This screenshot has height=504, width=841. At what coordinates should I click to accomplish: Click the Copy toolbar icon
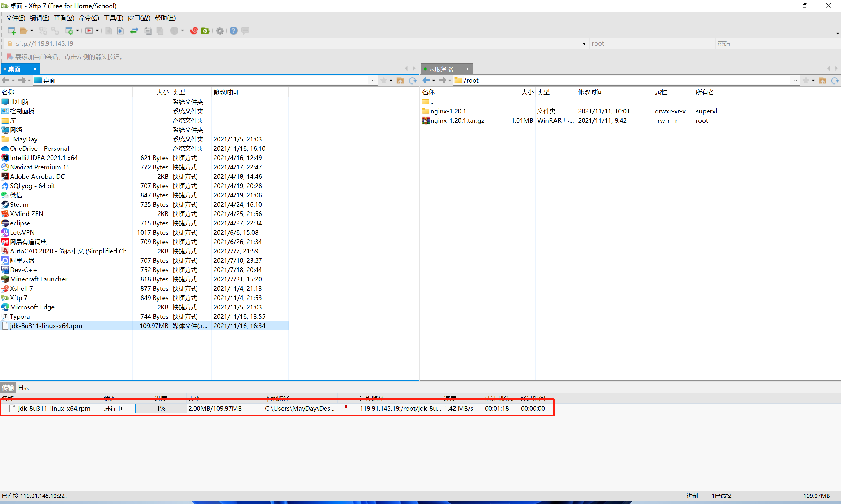148,31
